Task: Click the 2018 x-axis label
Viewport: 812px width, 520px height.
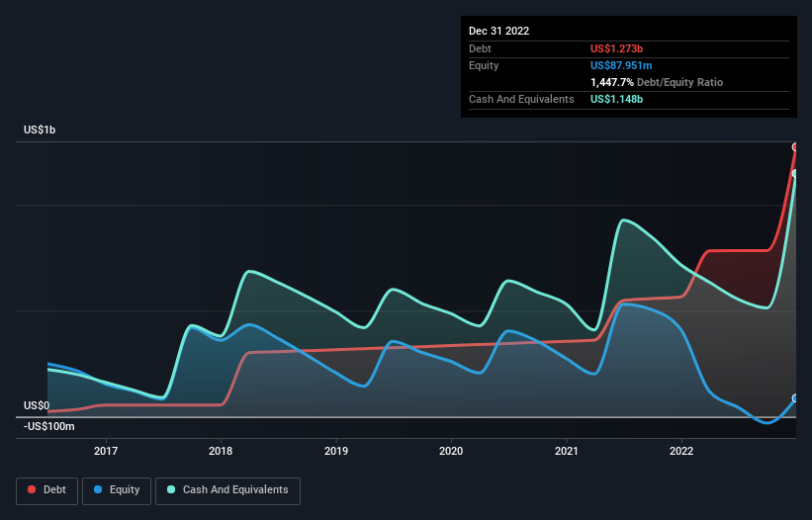Action: click(221, 451)
